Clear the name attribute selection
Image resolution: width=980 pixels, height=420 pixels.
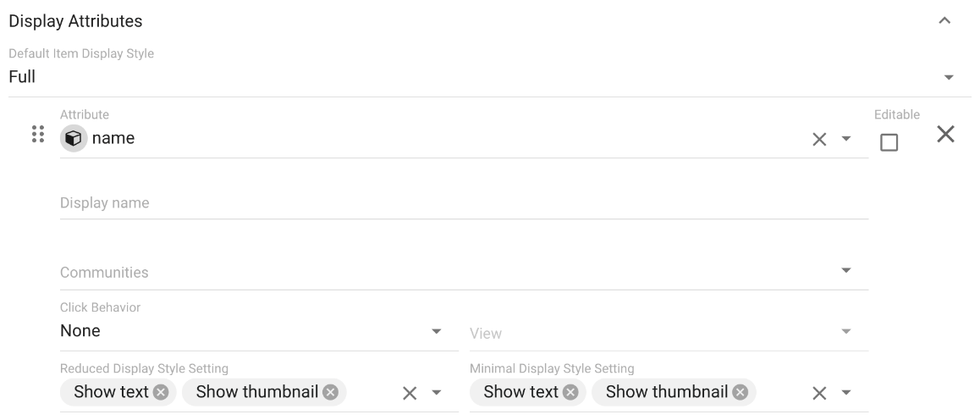(819, 140)
